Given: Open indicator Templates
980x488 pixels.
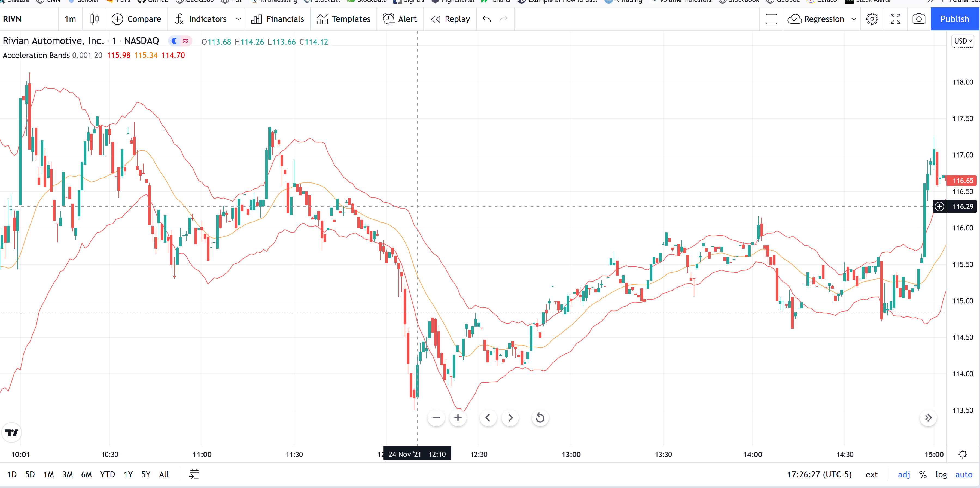Looking at the screenshot, I should click(343, 19).
